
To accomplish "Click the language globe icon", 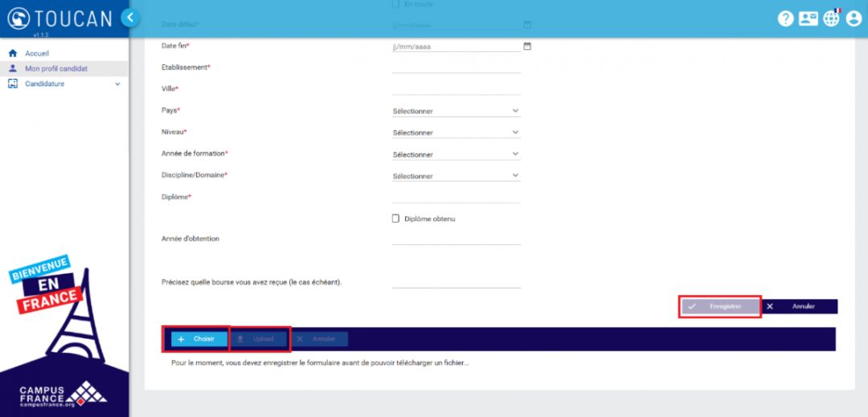I will tap(831, 18).
